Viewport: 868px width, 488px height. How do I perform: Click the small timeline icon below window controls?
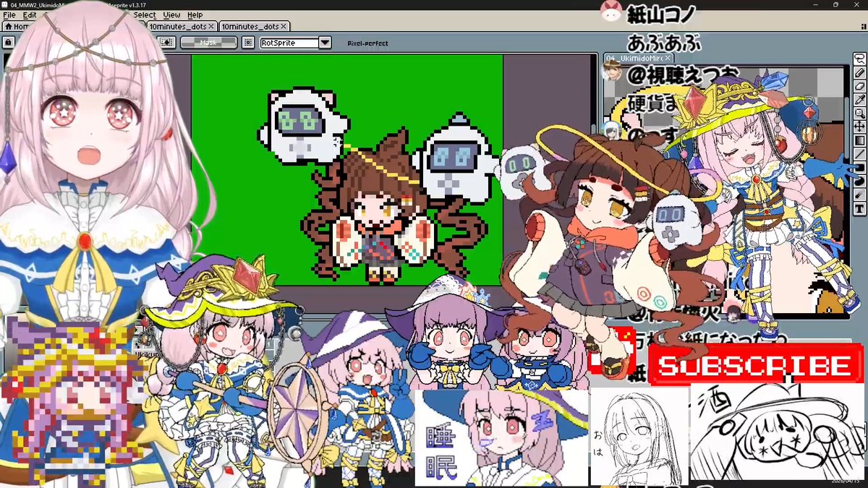tap(863, 26)
